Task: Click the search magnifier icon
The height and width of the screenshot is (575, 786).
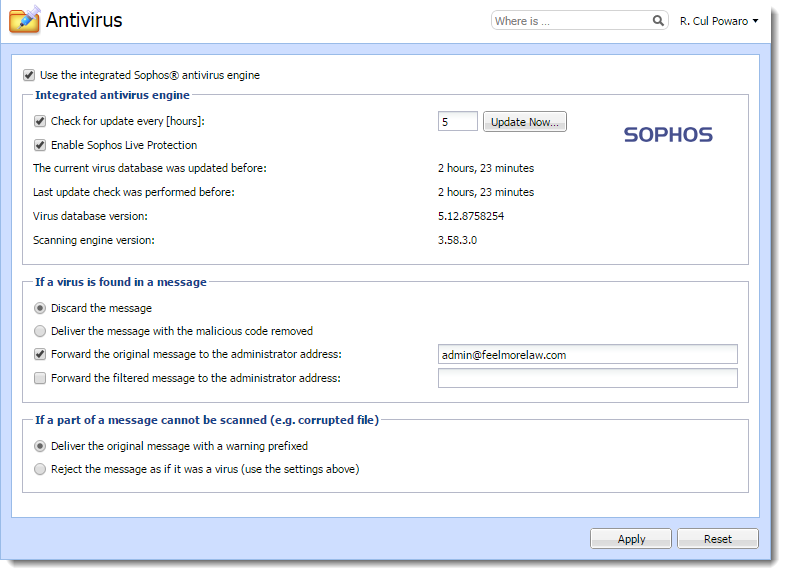Action: point(658,21)
